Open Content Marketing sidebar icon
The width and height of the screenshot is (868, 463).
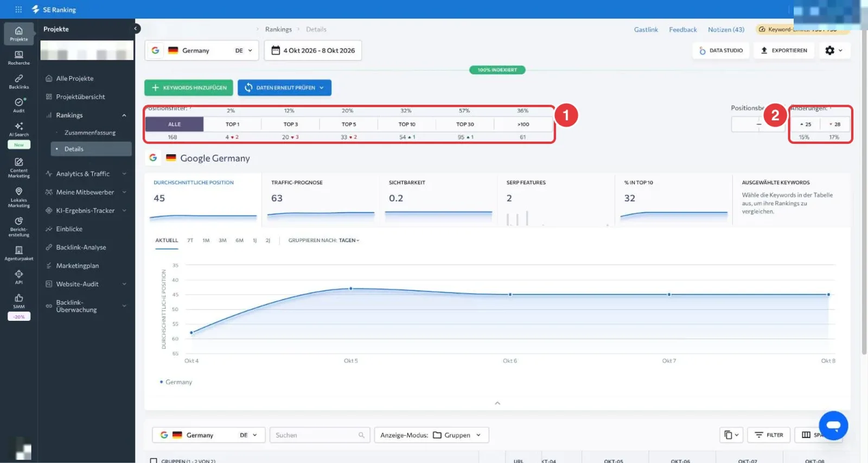click(18, 168)
